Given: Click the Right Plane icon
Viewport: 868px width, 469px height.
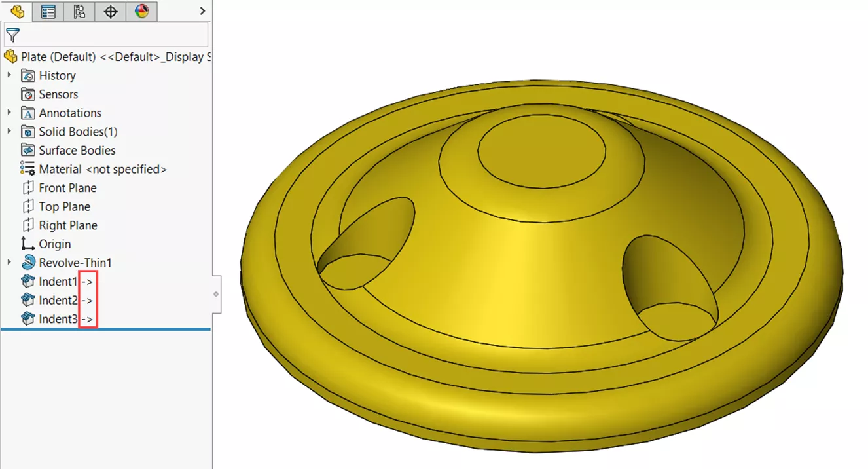Looking at the screenshot, I should [x=27, y=225].
